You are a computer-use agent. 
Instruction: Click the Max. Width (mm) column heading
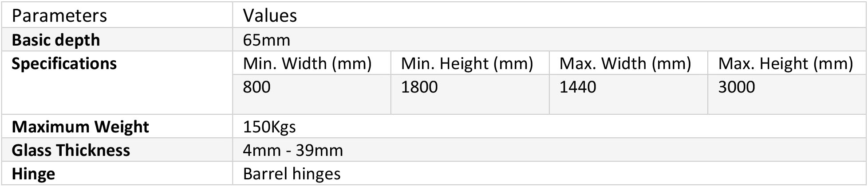625,64
